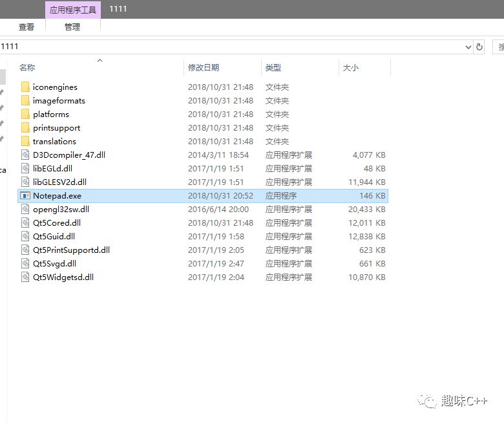The width and height of the screenshot is (504, 423).
Task: Switch to the 管理 ribbon tab
Action: coord(72,27)
